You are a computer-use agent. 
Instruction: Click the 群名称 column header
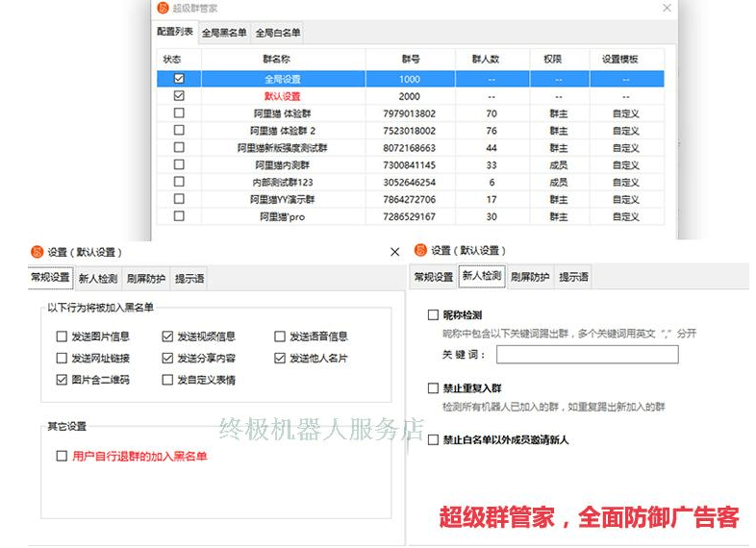click(283, 60)
